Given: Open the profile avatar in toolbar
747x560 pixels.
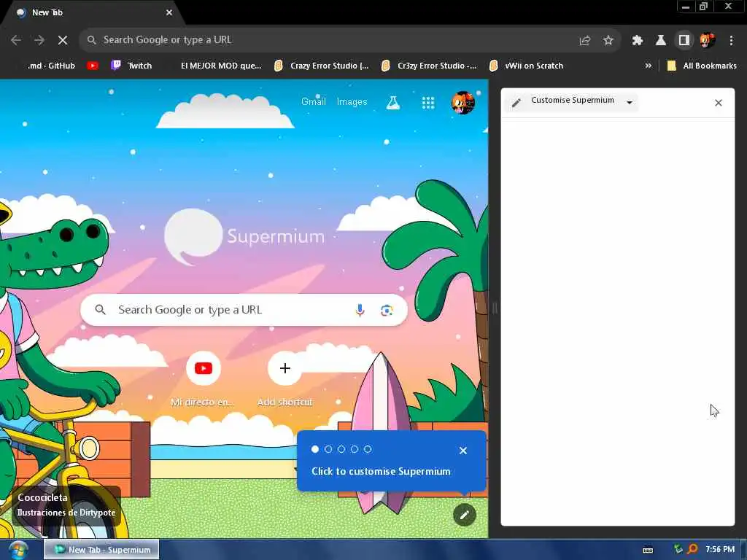Looking at the screenshot, I should [x=708, y=40].
